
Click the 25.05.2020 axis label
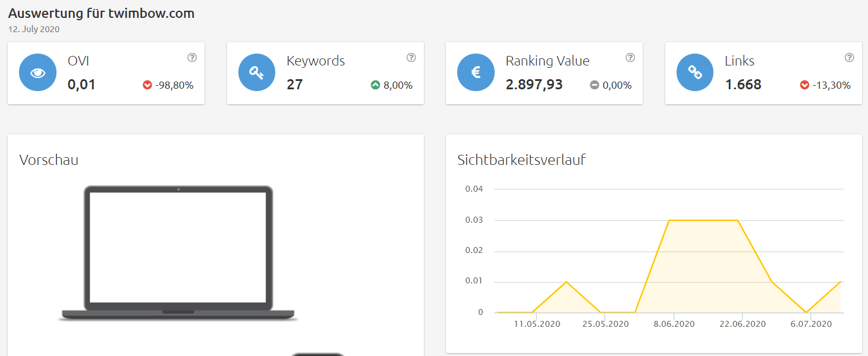pos(606,324)
